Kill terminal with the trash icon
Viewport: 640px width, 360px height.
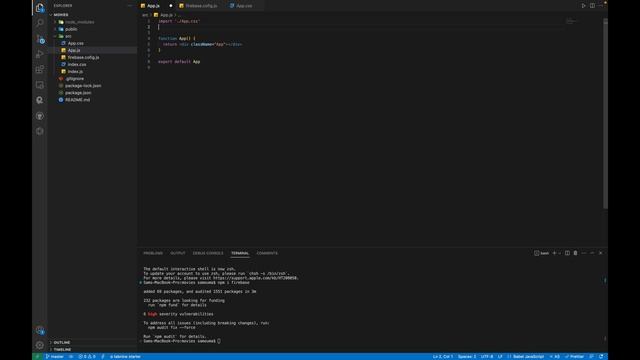pyautogui.click(x=576, y=253)
